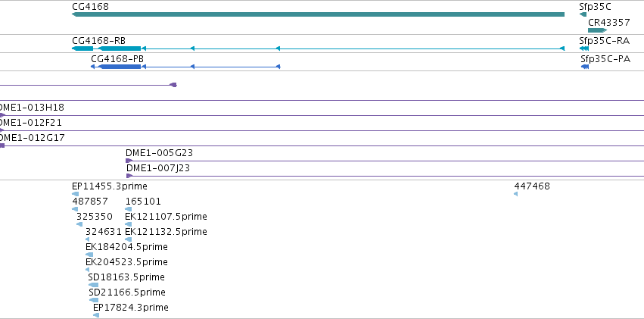Click the 487857 feature label

[90, 202]
